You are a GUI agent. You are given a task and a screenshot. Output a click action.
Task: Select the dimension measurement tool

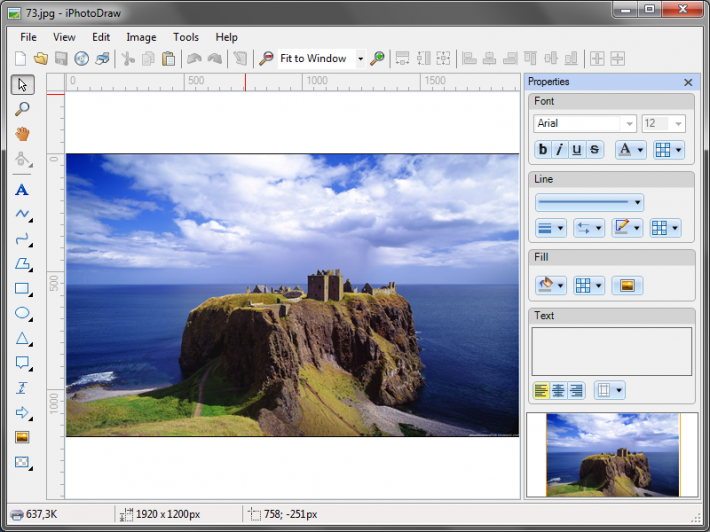pyautogui.click(x=22, y=388)
